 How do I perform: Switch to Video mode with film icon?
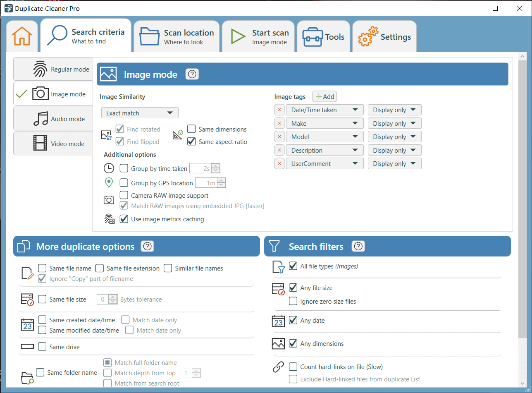[54, 144]
